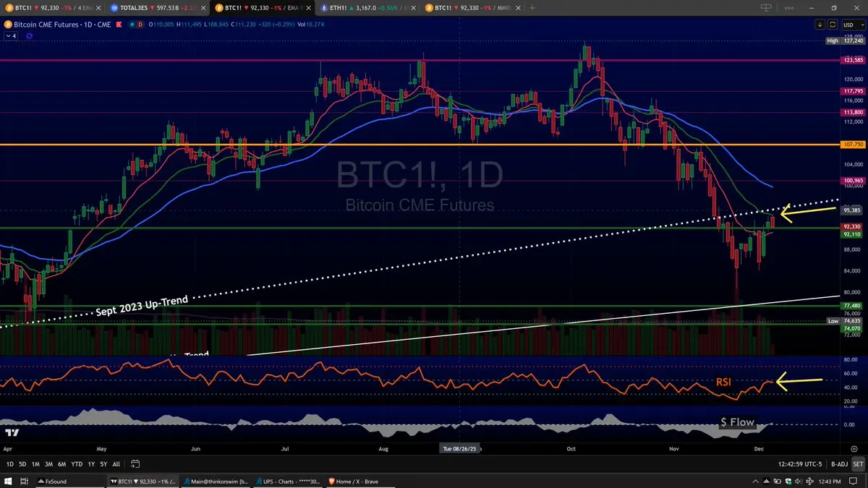
Task: Open Windows Task View
Action: tap(26, 481)
